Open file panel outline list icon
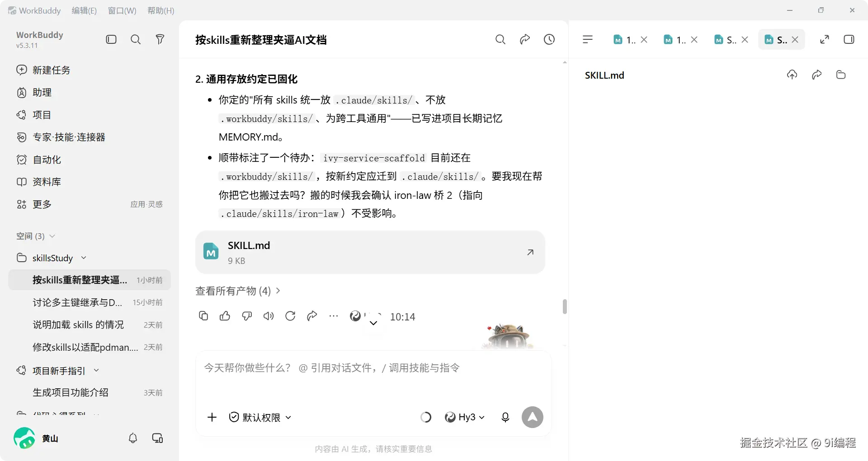868x461 pixels. coord(588,40)
